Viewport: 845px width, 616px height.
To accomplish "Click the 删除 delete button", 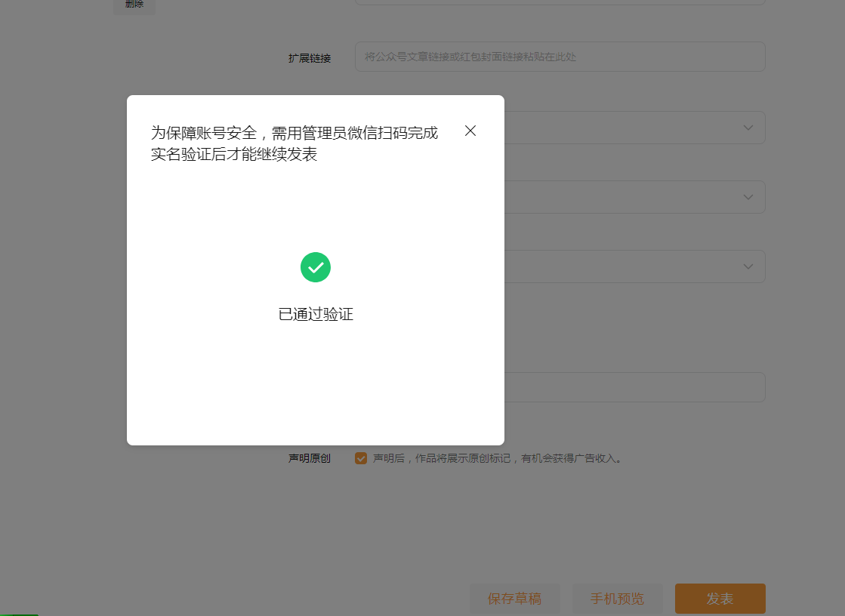I will (x=134, y=5).
